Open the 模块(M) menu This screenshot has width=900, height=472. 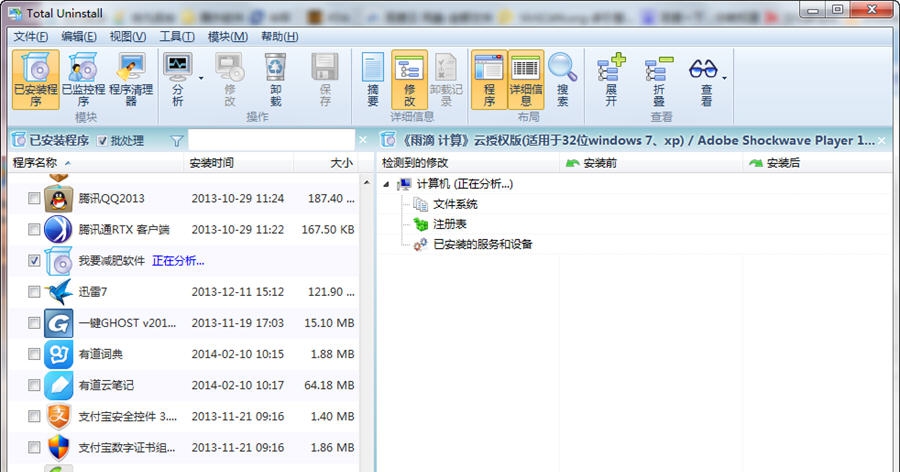click(x=228, y=37)
